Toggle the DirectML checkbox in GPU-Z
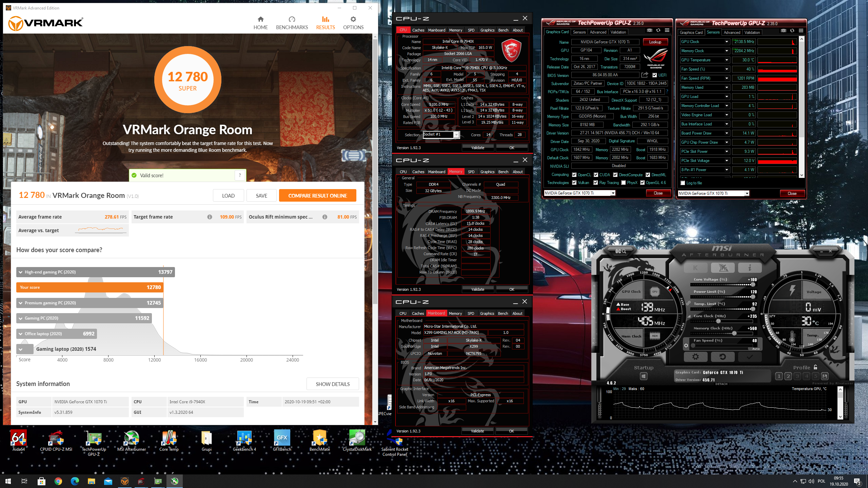 (x=648, y=175)
